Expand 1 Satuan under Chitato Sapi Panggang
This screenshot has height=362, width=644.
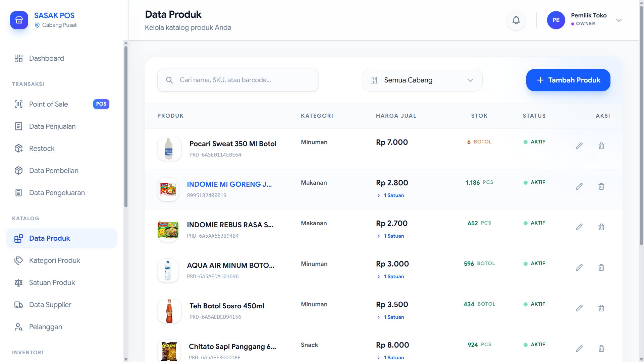tap(390, 358)
